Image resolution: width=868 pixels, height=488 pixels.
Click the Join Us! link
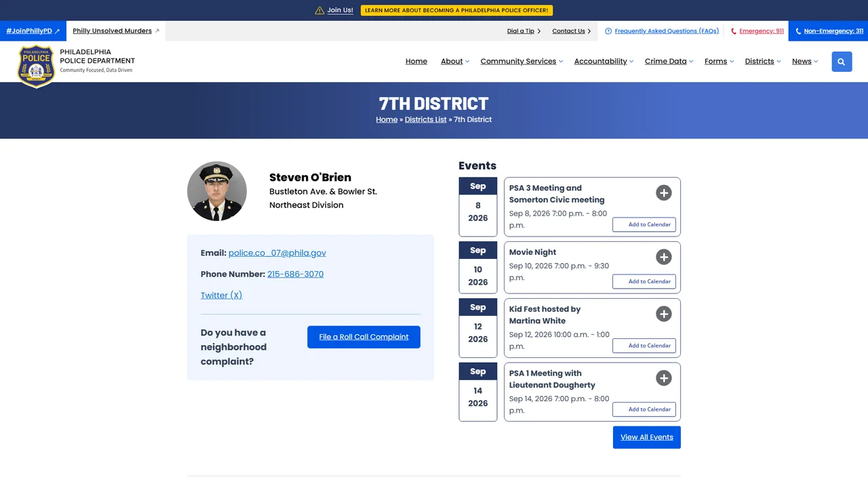tap(340, 10)
